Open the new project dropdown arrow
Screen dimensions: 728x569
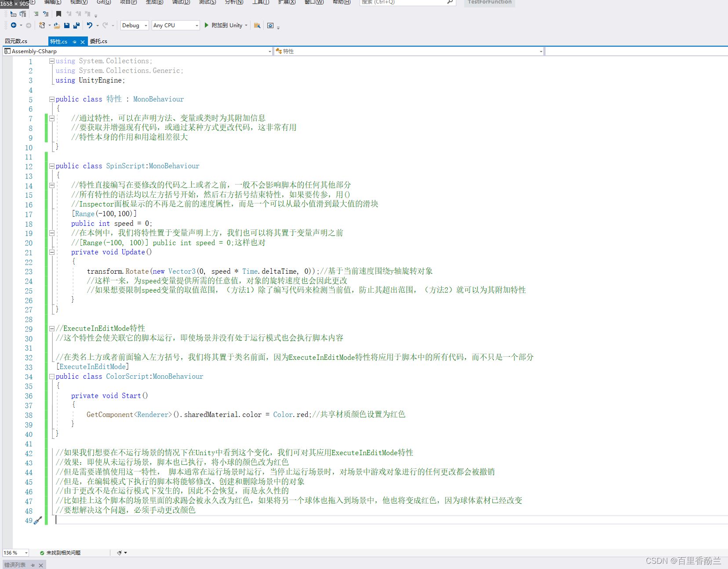click(x=49, y=25)
